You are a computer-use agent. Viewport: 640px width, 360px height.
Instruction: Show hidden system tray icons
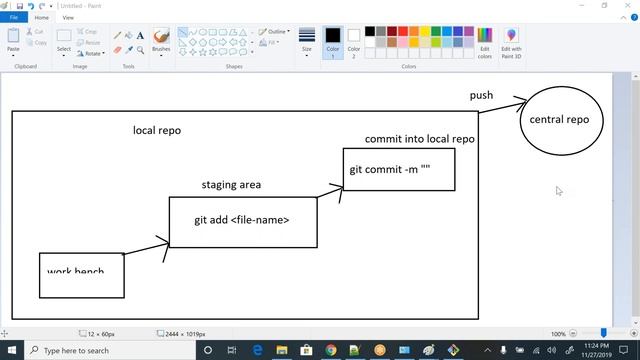pos(487,350)
